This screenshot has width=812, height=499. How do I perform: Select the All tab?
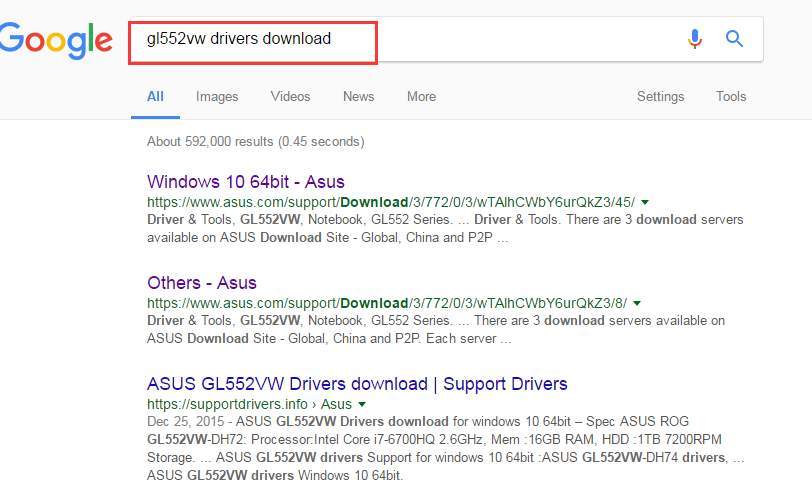155,96
